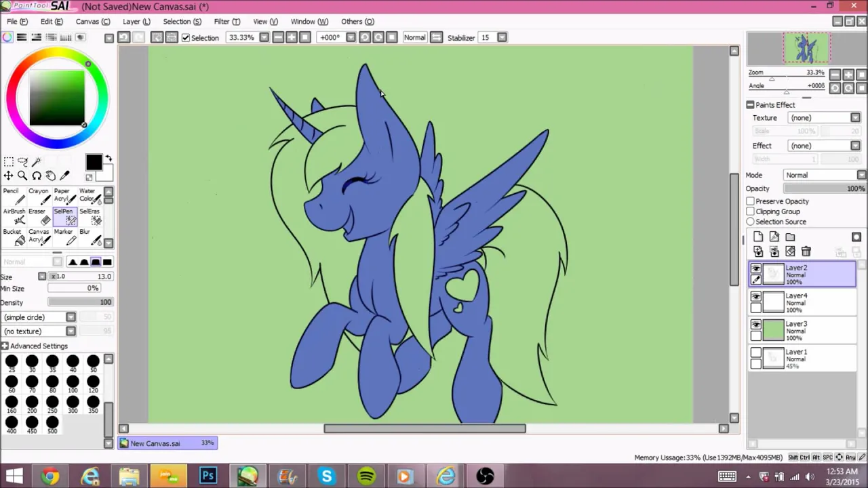Toggle the Selection checkbox in toolbar
This screenshot has width=868, height=488.
pos(186,38)
